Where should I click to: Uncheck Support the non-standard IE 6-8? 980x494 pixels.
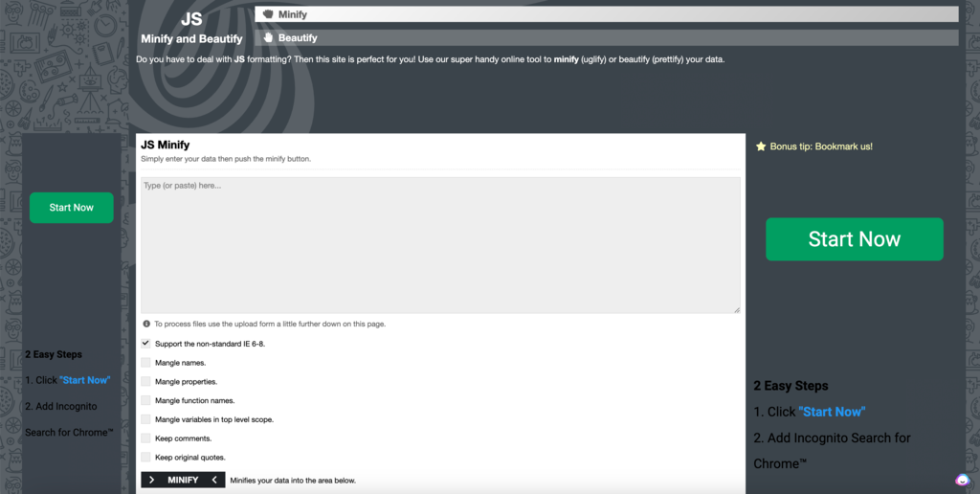(146, 343)
